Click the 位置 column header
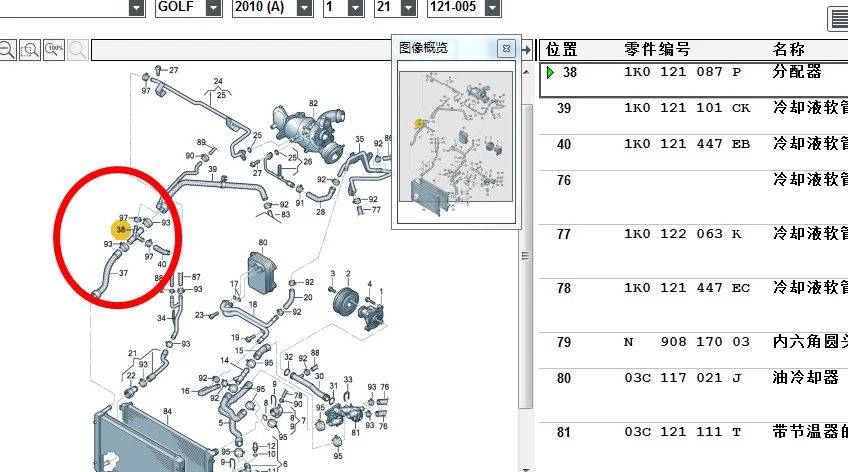The height and width of the screenshot is (472, 848). tap(561, 50)
